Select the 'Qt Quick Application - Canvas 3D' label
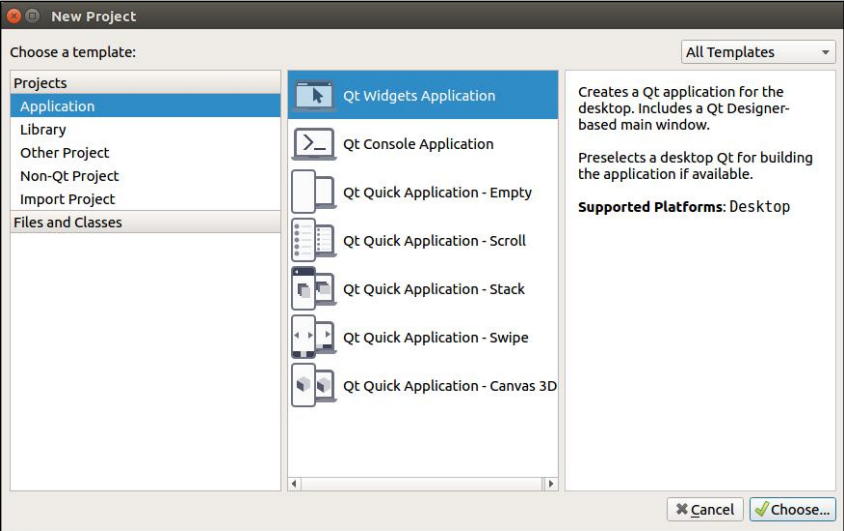The width and height of the screenshot is (844, 531). pyautogui.click(x=450, y=386)
